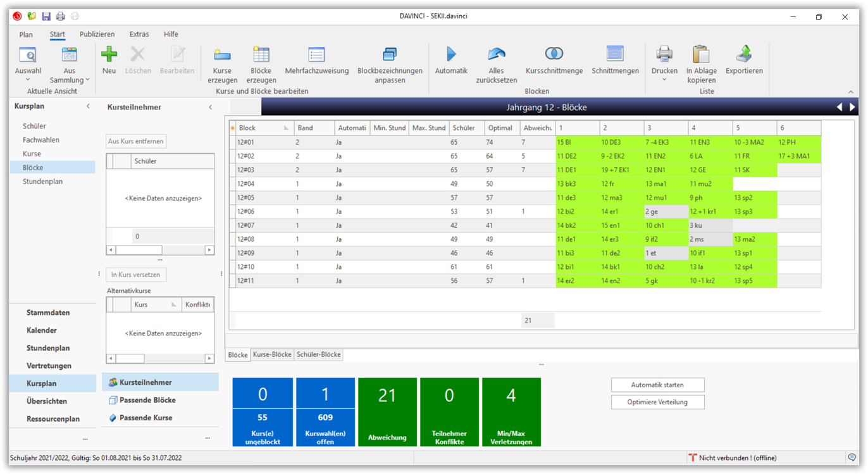Open Mehrfachzuweisung from the ribbon
Image resolution: width=868 pixels, height=474 pixels.
pos(316,55)
